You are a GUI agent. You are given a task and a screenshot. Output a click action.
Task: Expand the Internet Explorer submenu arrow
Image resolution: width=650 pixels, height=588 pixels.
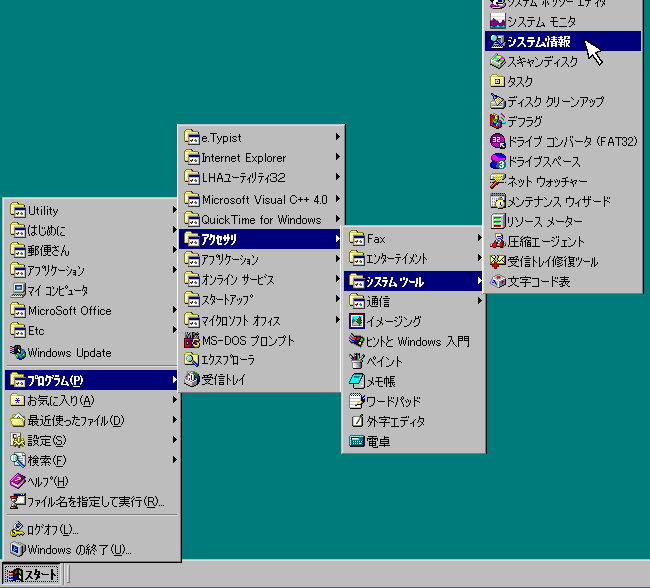pyautogui.click(x=338, y=157)
